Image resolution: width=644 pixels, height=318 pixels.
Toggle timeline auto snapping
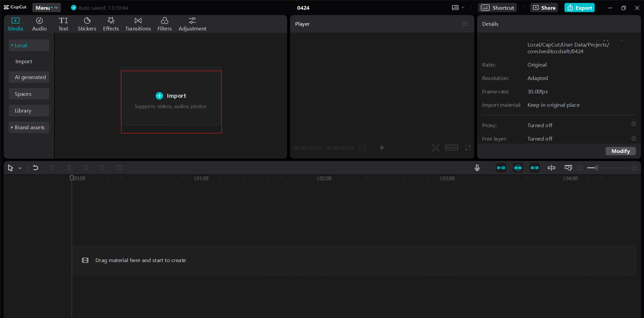point(518,168)
